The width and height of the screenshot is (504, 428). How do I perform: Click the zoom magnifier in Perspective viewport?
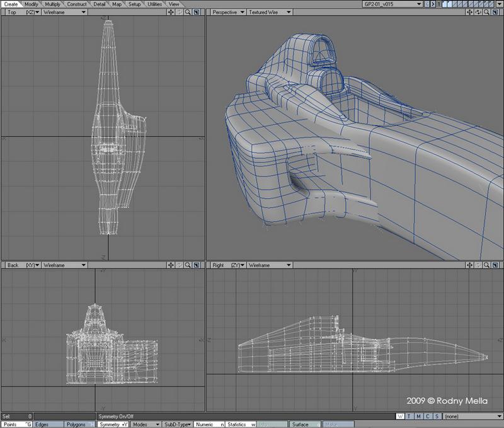(488, 12)
